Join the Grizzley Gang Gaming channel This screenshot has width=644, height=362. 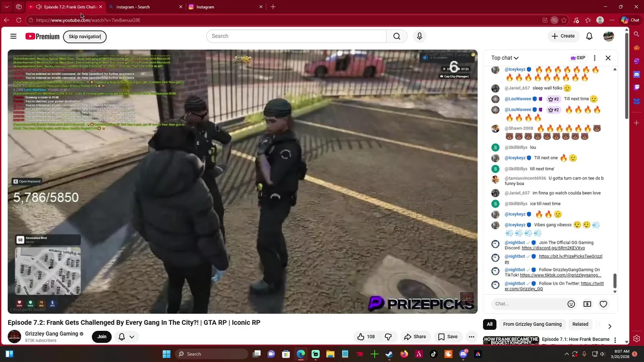click(x=102, y=337)
